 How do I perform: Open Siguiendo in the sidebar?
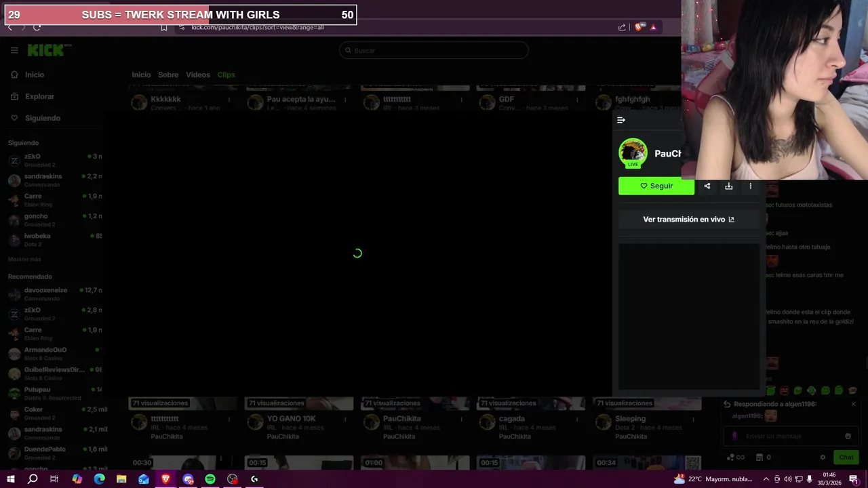pos(43,118)
